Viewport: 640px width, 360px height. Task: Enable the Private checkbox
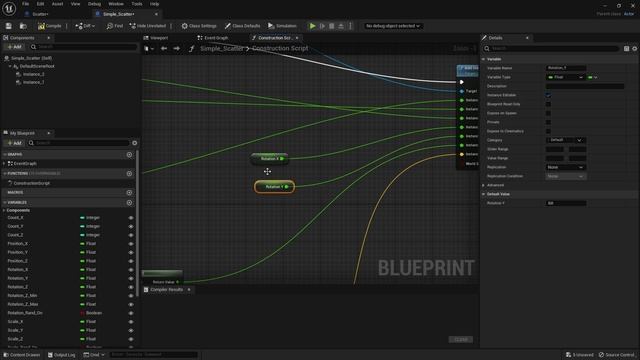coord(548,122)
